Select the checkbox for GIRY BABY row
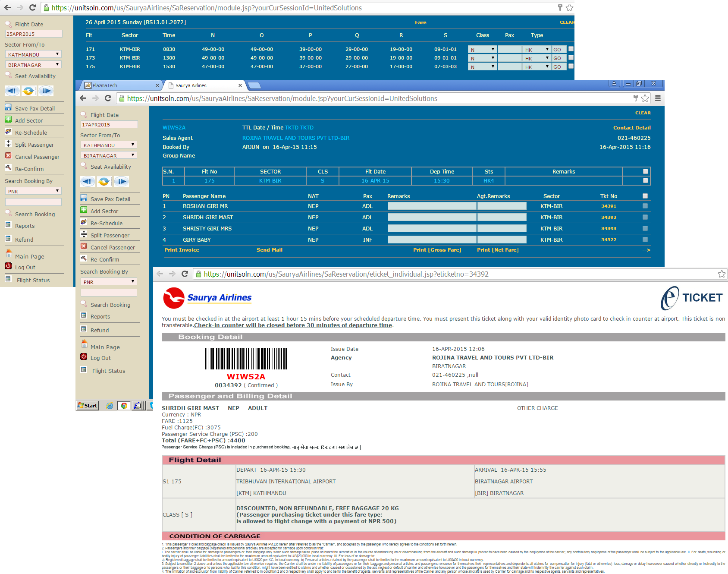This screenshot has width=728, height=574. tap(645, 240)
